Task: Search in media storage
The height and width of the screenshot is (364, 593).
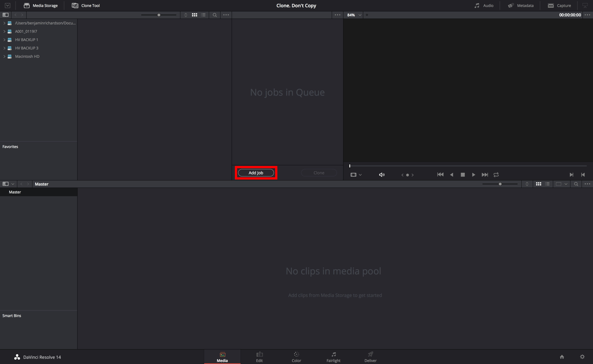Action: pos(215,15)
